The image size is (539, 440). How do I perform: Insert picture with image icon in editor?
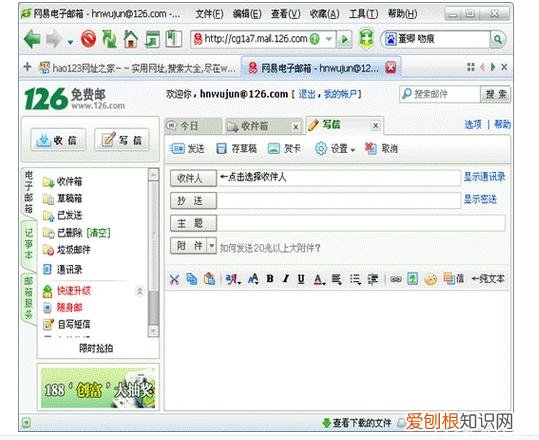coord(412,279)
